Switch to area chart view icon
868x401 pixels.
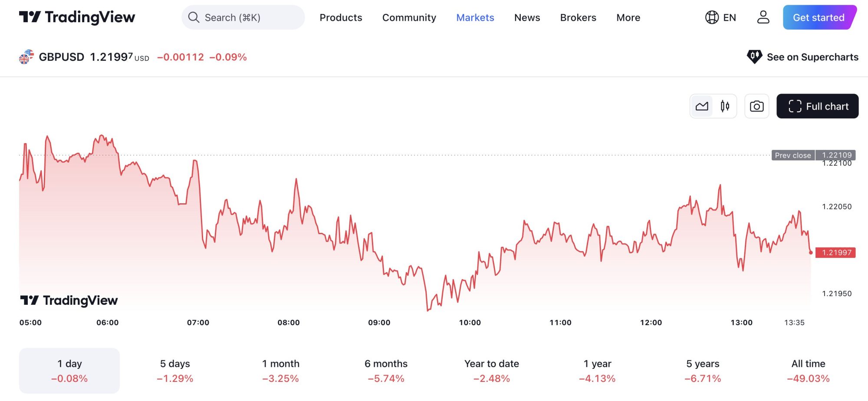[702, 106]
